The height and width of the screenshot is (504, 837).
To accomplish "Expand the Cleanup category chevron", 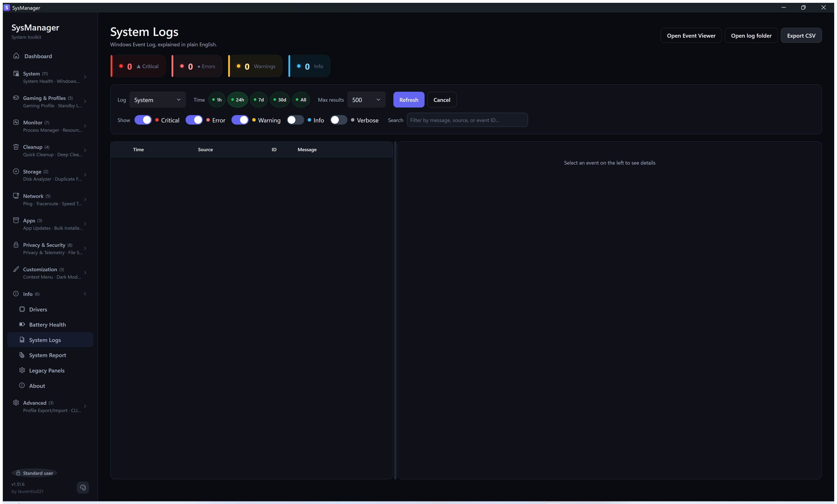I will [85, 150].
